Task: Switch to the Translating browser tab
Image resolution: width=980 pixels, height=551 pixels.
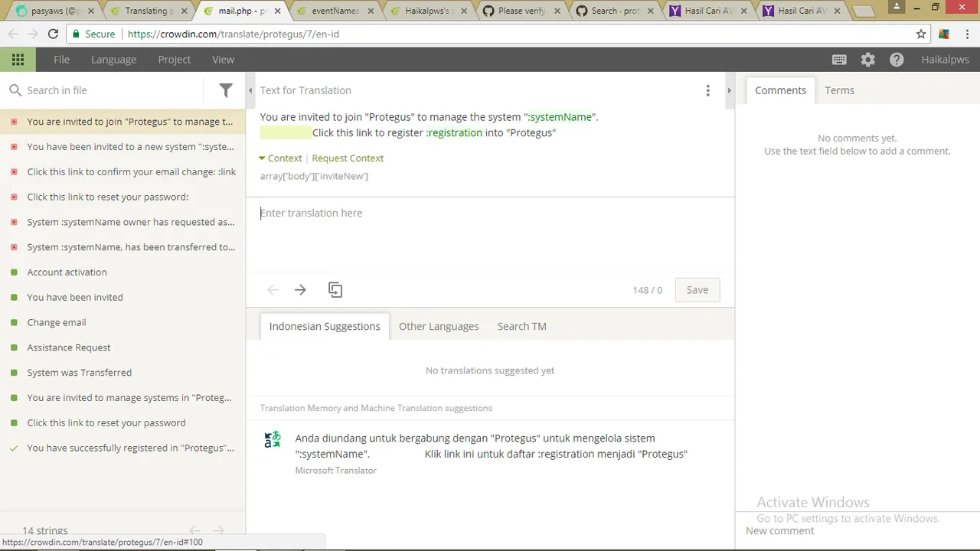Action: pos(147,11)
